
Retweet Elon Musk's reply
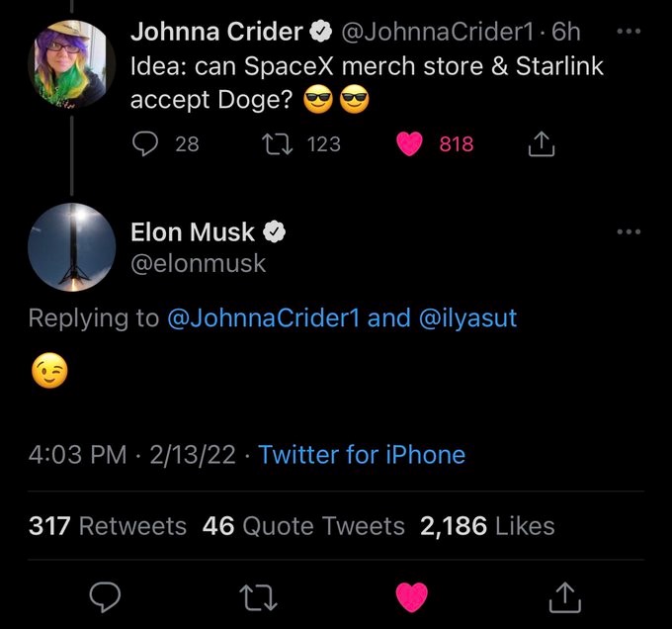261,595
